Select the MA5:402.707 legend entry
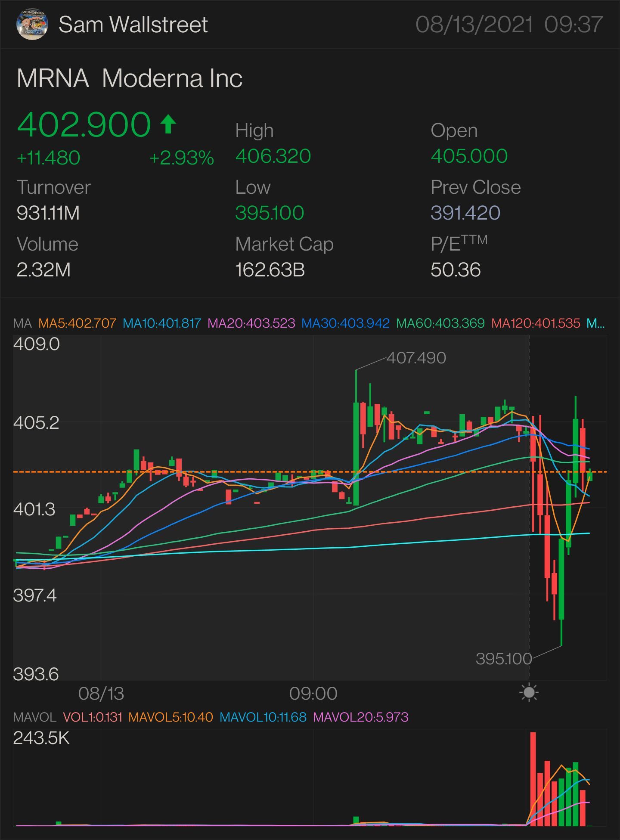The height and width of the screenshot is (840, 620). tap(77, 323)
